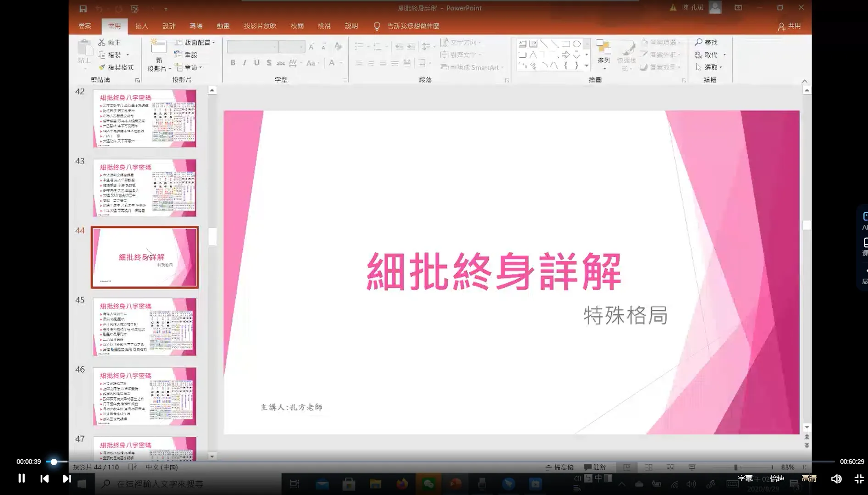This screenshot has height=495, width=868.
Task: Open the 高清 video quality menu
Action: pyautogui.click(x=809, y=478)
